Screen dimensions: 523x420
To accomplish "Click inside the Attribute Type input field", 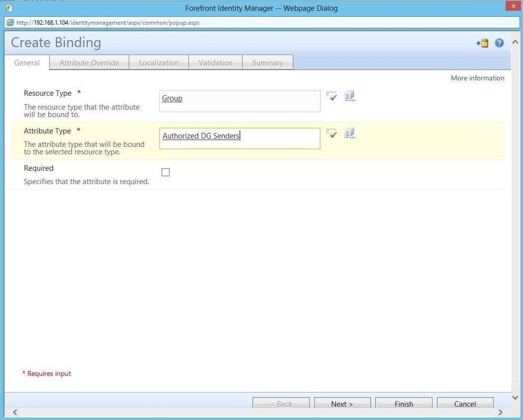I will pos(240,138).
